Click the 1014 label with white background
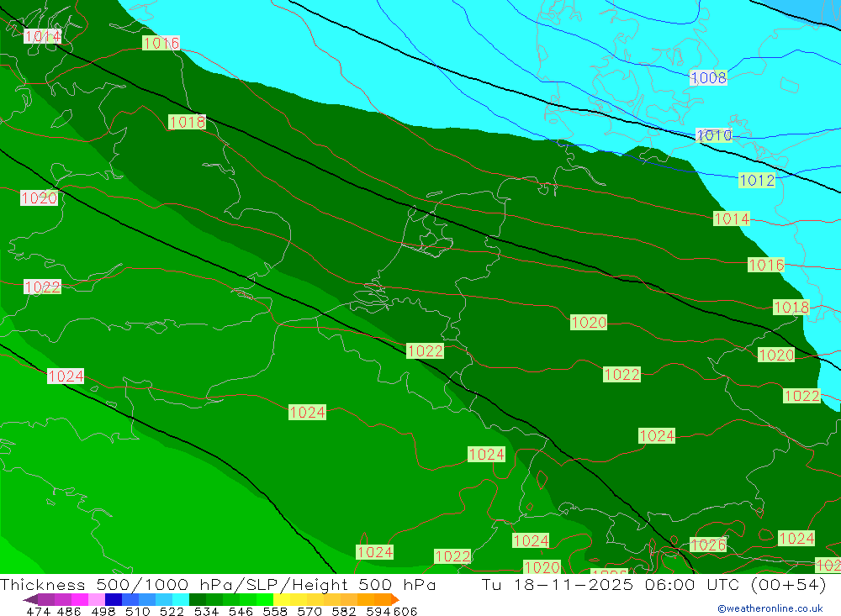 tap(42, 36)
